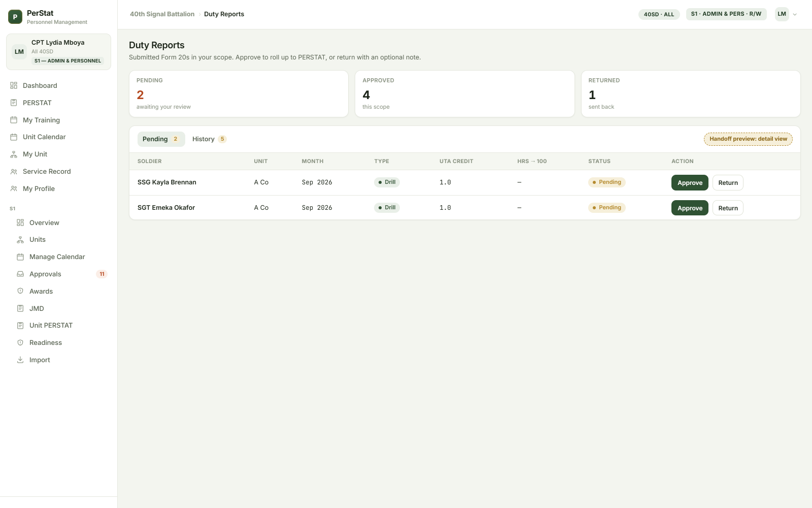Click the Approvals inbox icon
The width and height of the screenshot is (812, 508).
point(20,274)
